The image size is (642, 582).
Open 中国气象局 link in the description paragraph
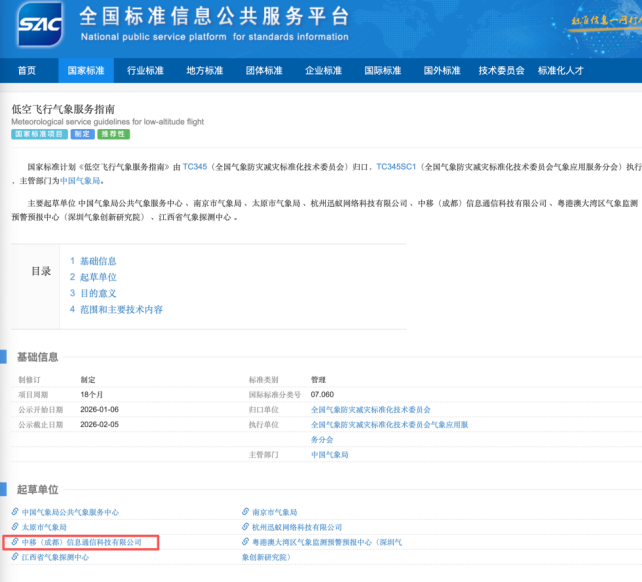[x=80, y=181]
